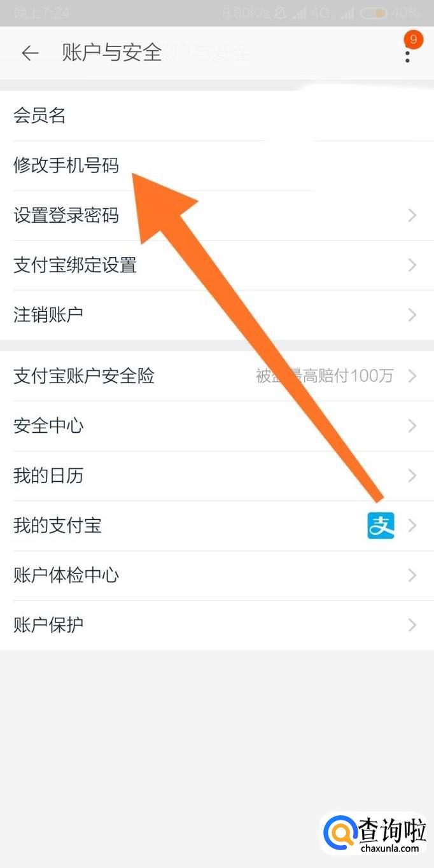Open 修改手机号码 option
This screenshot has height=868, width=434.
[217, 166]
